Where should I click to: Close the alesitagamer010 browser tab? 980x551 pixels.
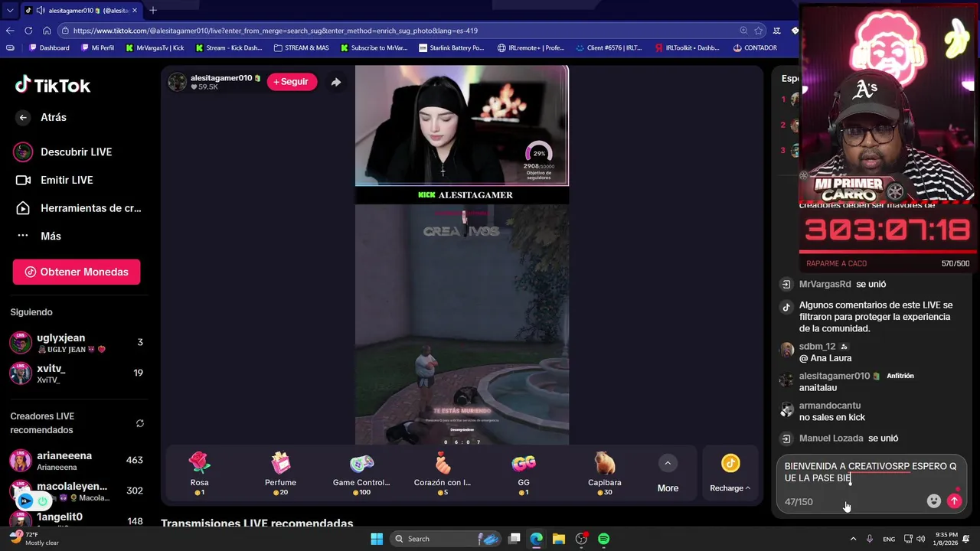point(134,10)
